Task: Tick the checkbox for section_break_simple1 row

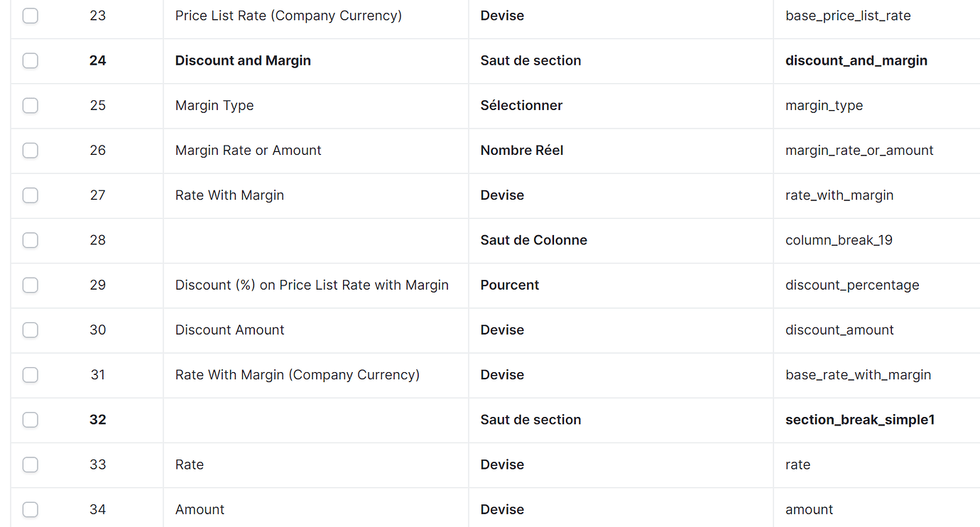Action: coord(30,420)
